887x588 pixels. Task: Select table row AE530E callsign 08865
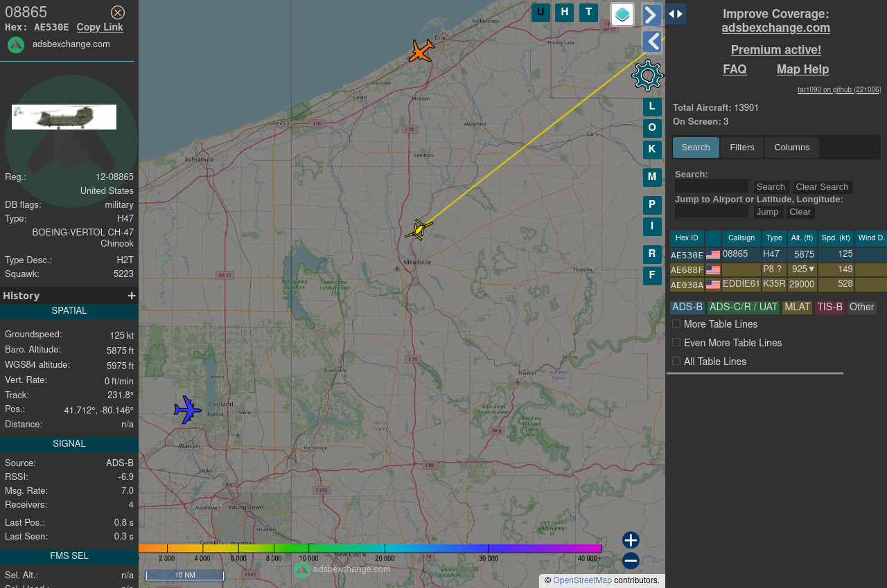[778, 255]
